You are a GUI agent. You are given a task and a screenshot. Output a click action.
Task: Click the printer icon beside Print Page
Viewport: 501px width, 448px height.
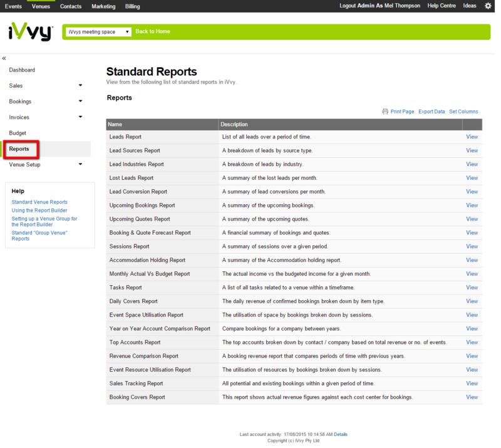point(385,112)
